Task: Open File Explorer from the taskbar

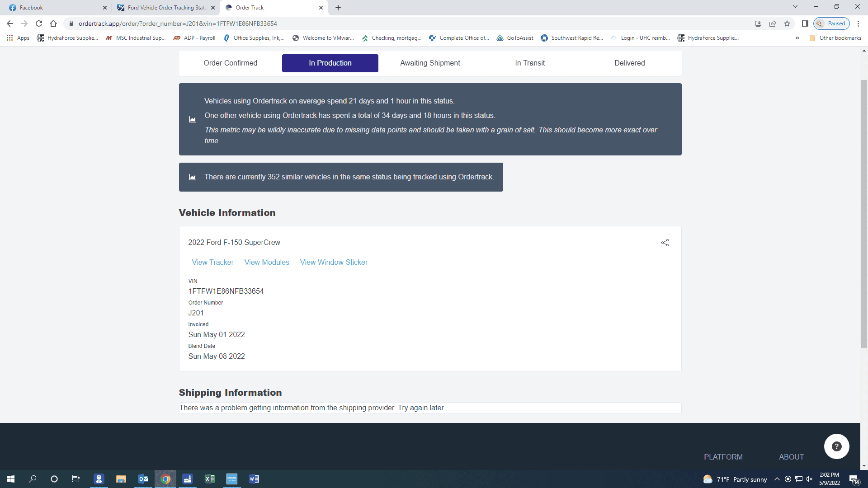Action: click(121, 479)
